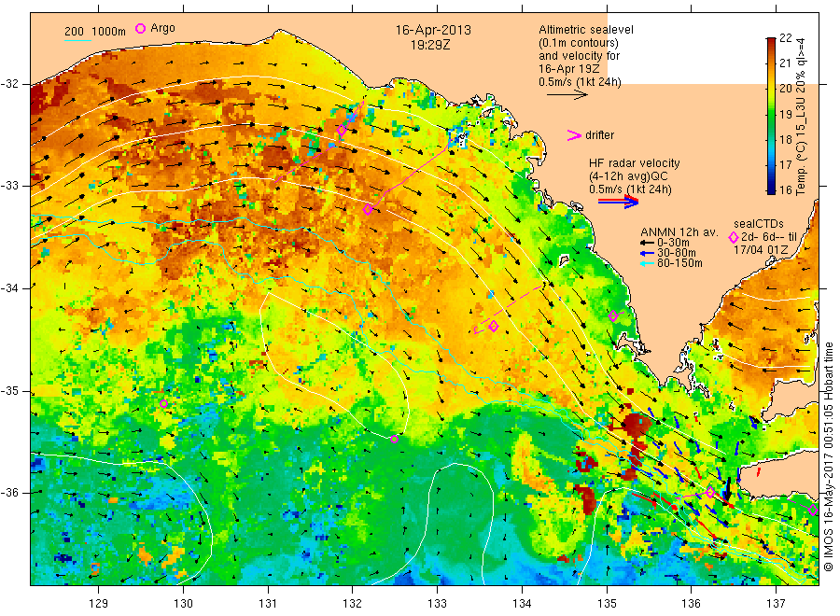Click the 135 longitude axis label
The image size is (840, 616).
pyautogui.click(x=607, y=604)
